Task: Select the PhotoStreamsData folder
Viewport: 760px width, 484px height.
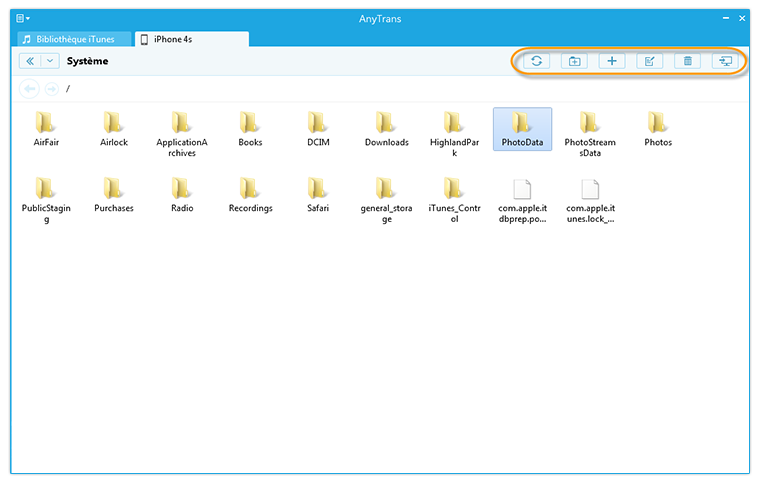Action: pos(590,134)
